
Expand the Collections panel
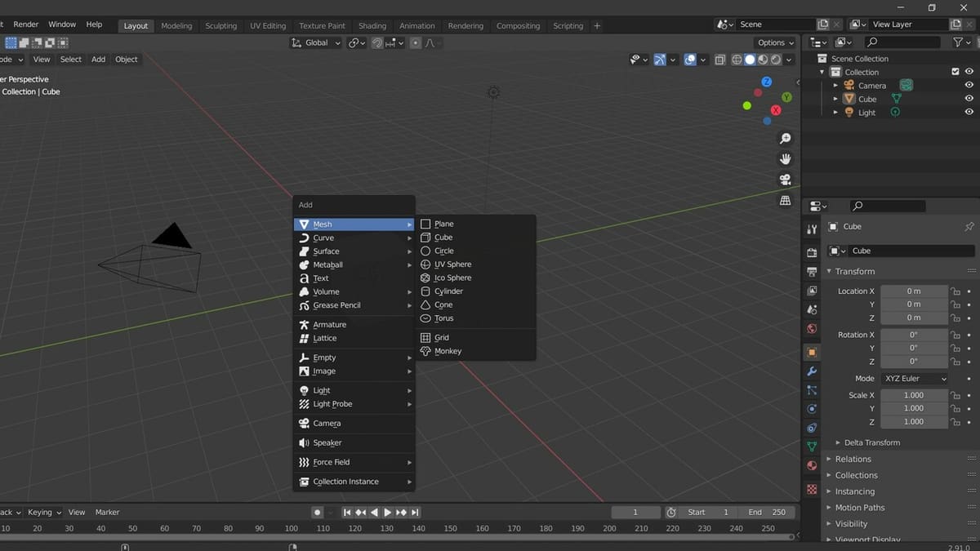(856, 475)
